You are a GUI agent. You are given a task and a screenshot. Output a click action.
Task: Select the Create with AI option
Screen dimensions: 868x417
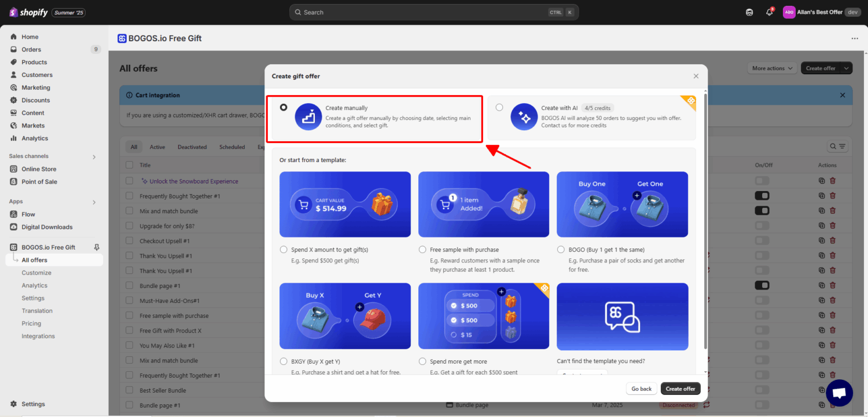[x=499, y=107]
